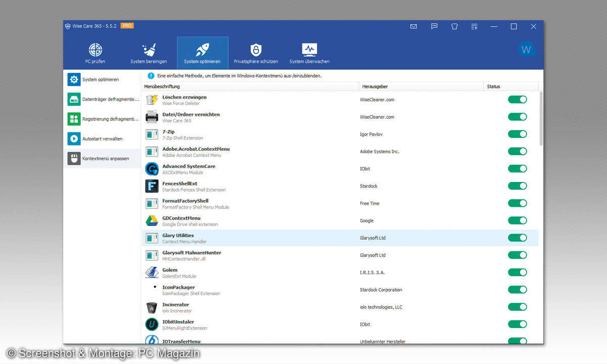Select Autostart verwalten in sidebar
Viewport: 607px width, 364px height.
[x=102, y=139]
